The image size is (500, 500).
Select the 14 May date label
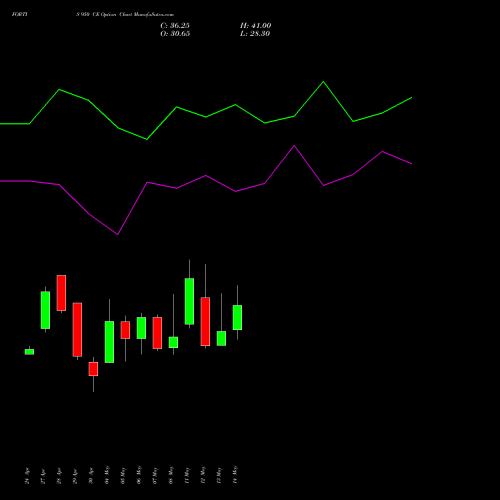235,475
